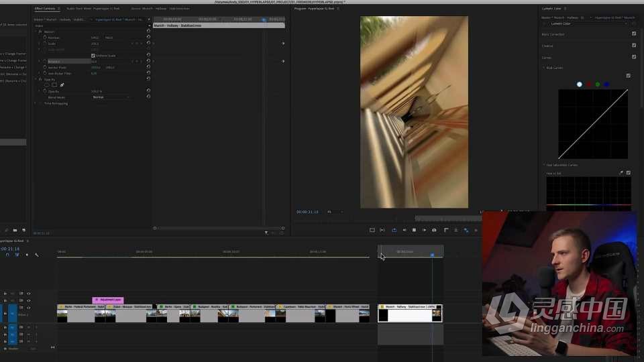Image resolution: width=644 pixels, height=362 pixels.
Task: Click the Add Marker timeline icon
Action: coord(27,255)
